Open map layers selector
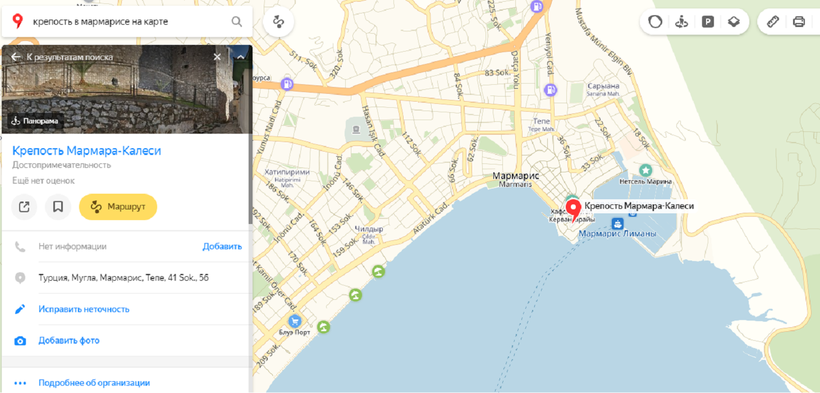The image size is (820, 393). [733, 22]
